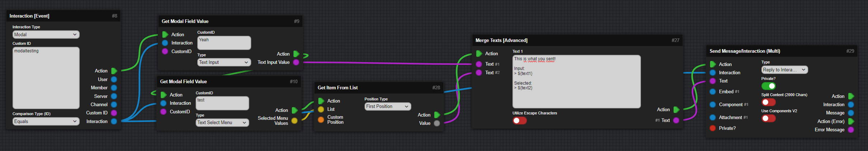
Task: Open the Interaction Type dropdown showing Modal
Action: click(x=46, y=35)
